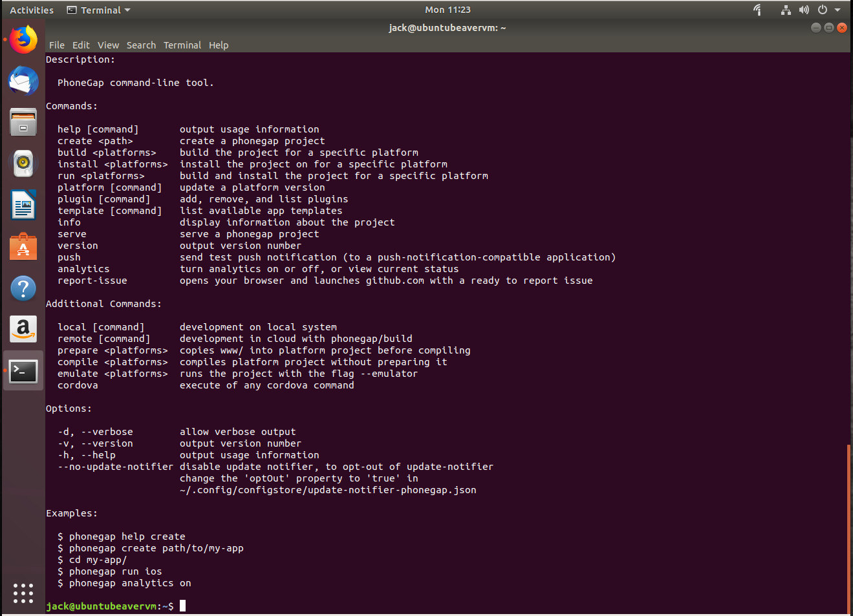Click the window title jack@ubuntubeavervm: ~
Viewport: 853px width, 616px height.
click(447, 28)
